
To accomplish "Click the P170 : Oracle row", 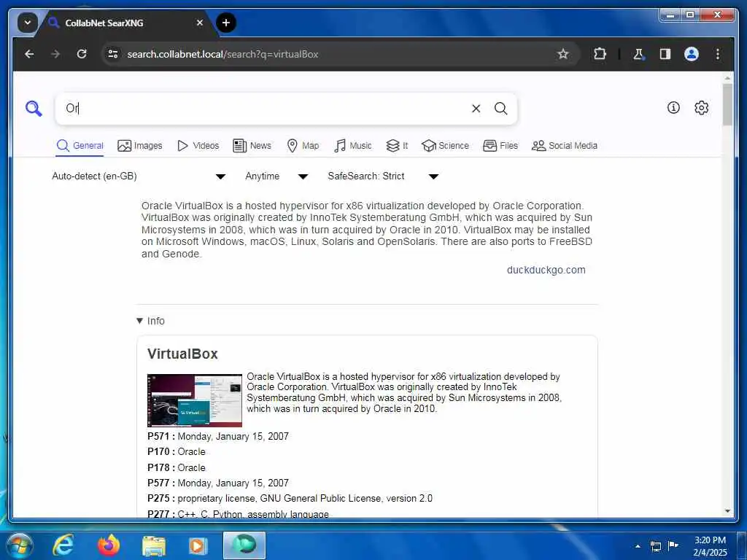I will [177, 452].
